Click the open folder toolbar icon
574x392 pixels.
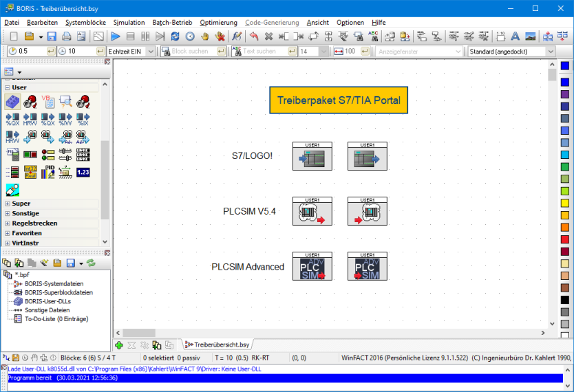point(29,36)
